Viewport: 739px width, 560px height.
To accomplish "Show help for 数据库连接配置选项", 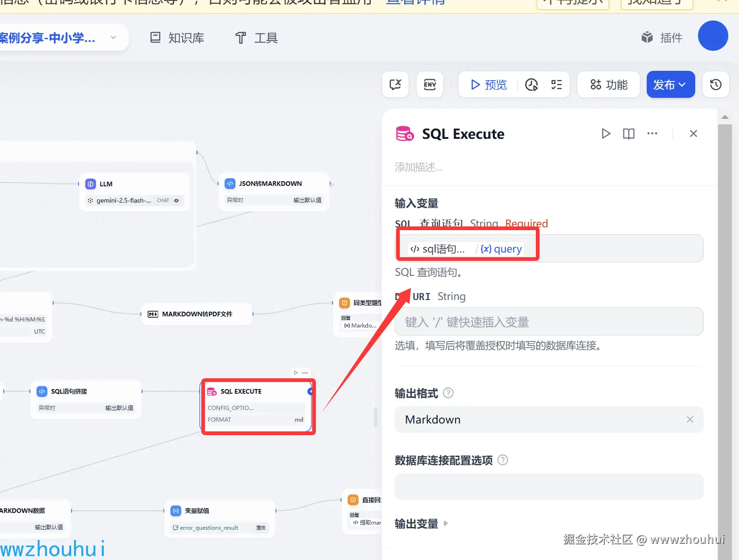I will pos(503,460).
